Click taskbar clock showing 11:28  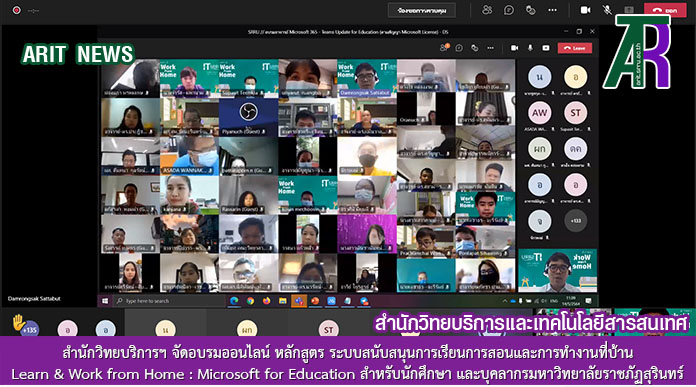571,300
